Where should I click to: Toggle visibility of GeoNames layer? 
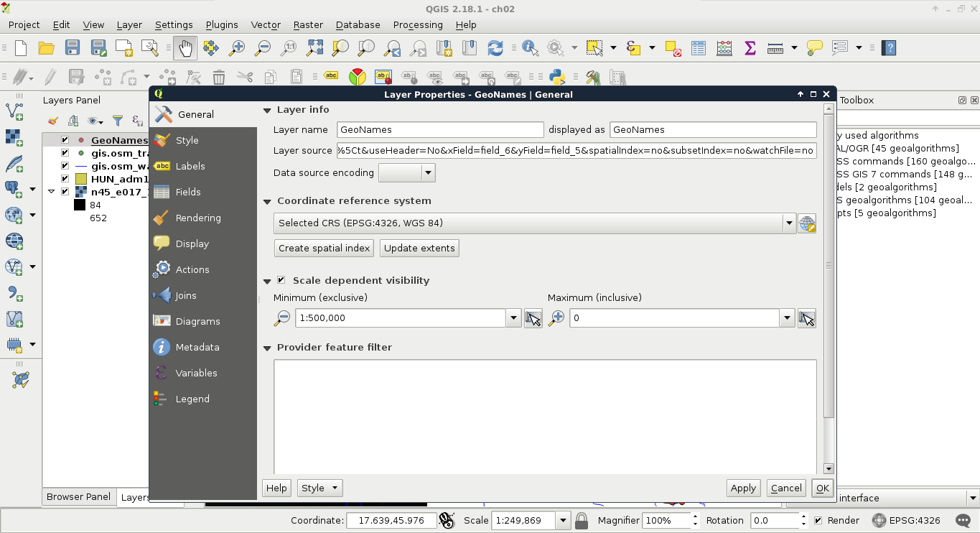tap(65, 140)
